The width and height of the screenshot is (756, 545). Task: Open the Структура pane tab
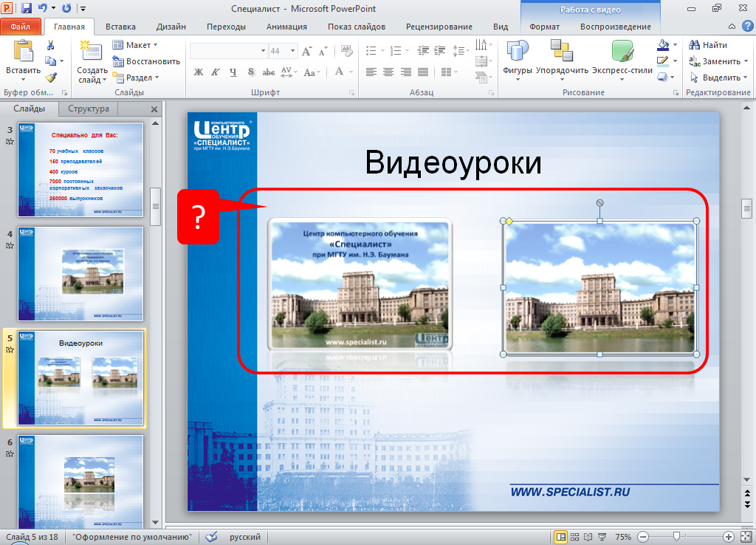pyautogui.click(x=88, y=109)
